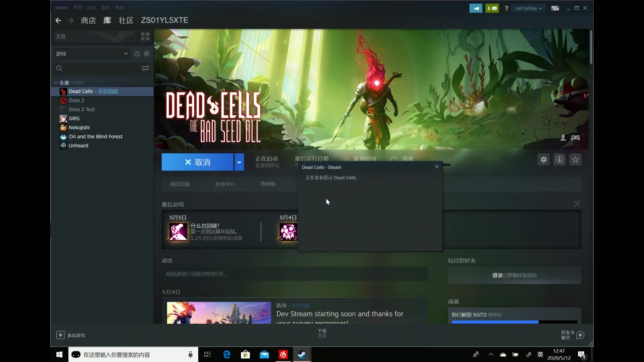
Task: Open the 什么也别碰 achievement icon
Action: coord(178,232)
